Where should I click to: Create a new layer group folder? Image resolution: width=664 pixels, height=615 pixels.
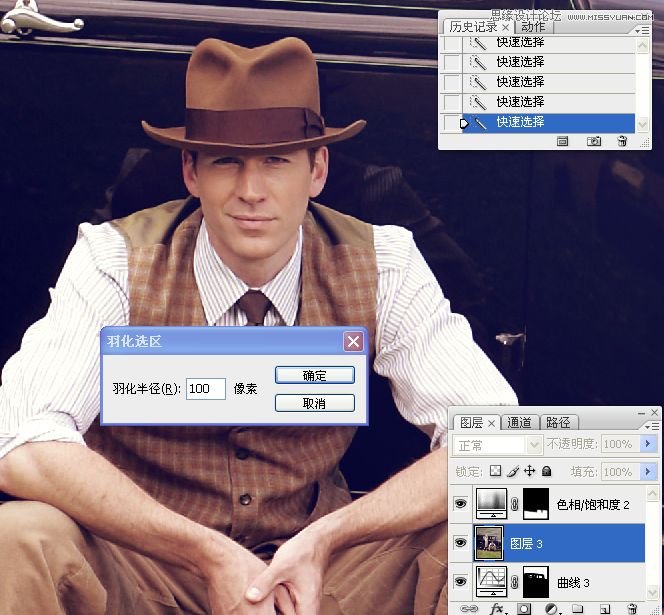tap(577, 609)
